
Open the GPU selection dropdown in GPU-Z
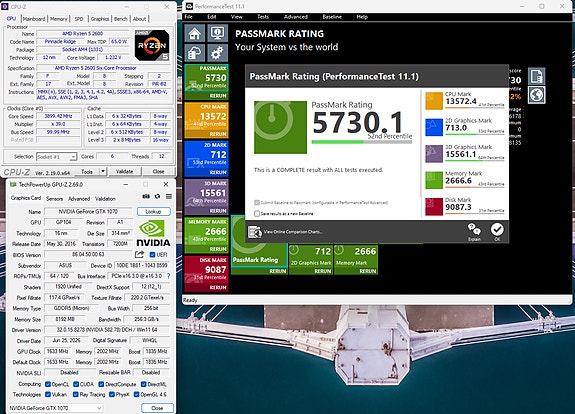click(55, 408)
